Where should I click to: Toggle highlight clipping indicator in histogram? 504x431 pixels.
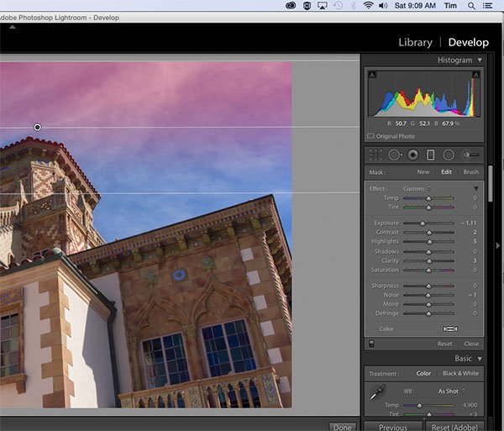click(477, 76)
